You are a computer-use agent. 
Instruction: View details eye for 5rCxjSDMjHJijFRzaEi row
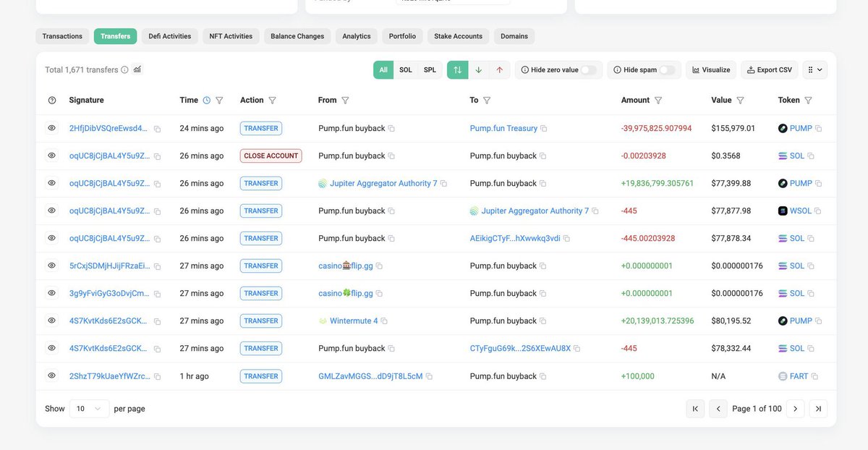coord(51,266)
